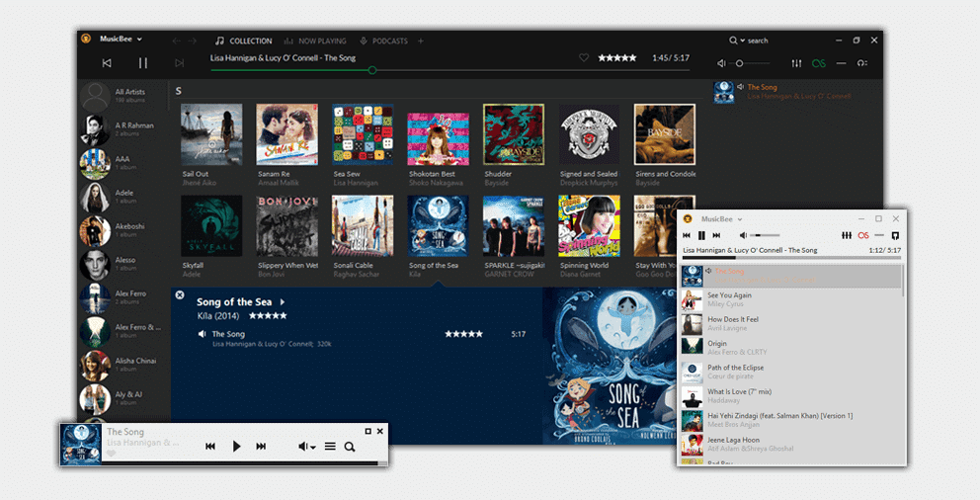Screen dimensions: 980x500
Task: Open the MusicBee dropdown menu in main window
Action: (122, 39)
